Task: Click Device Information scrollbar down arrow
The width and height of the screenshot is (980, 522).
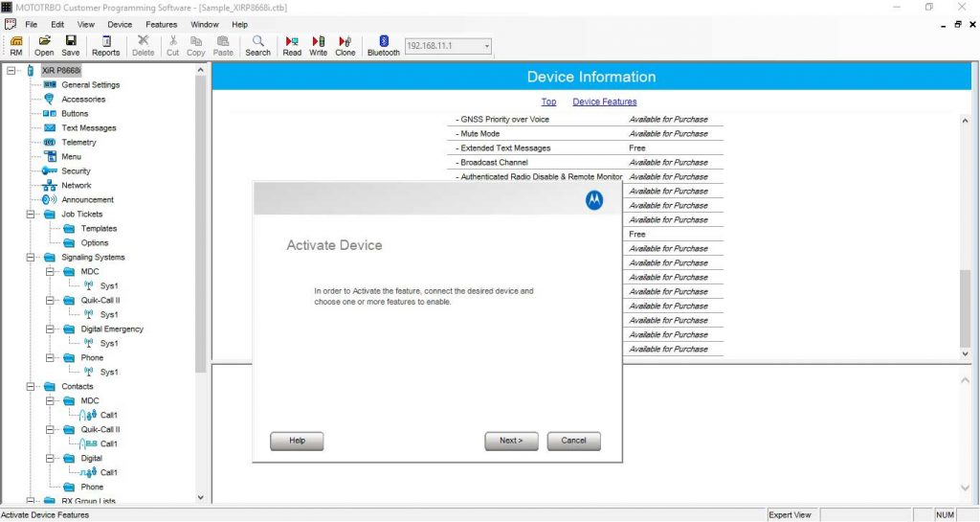Action: pyautogui.click(x=965, y=353)
